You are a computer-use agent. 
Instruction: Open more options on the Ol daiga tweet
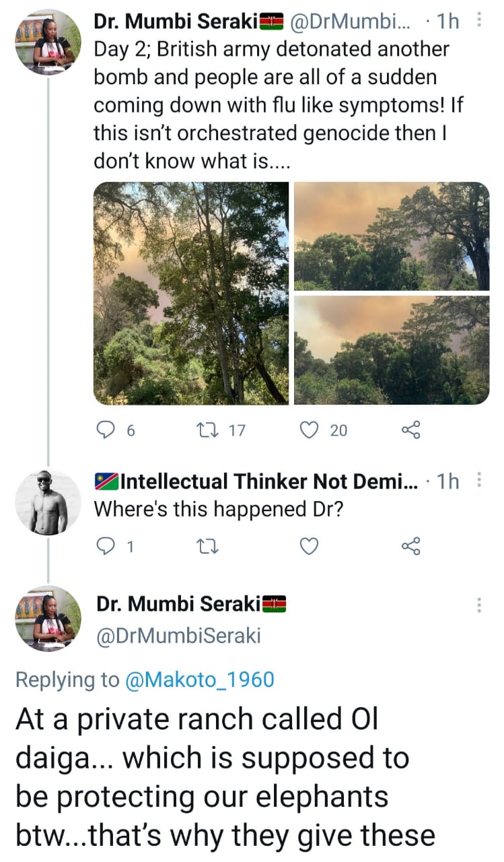[478, 604]
